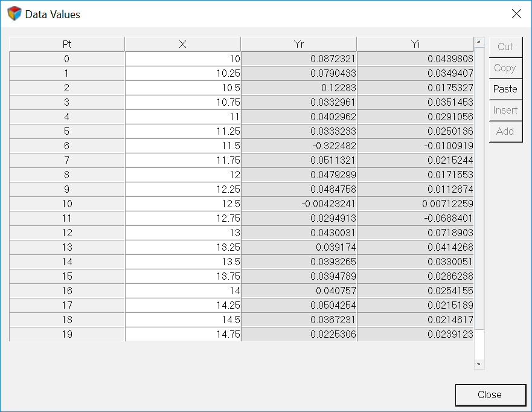Image resolution: width=532 pixels, height=412 pixels.
Task: Click the Data Values application icon
Action: coord(14,14)
